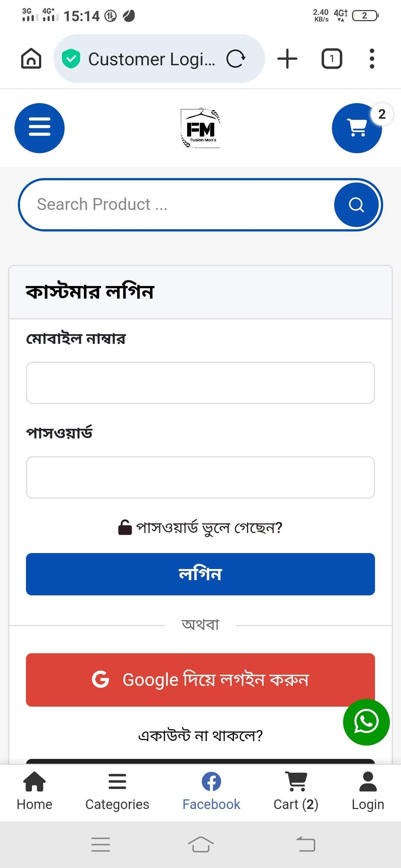Click the password input field
The height and width of the screenshot is (868, 401).
click(x=200, y=477)
